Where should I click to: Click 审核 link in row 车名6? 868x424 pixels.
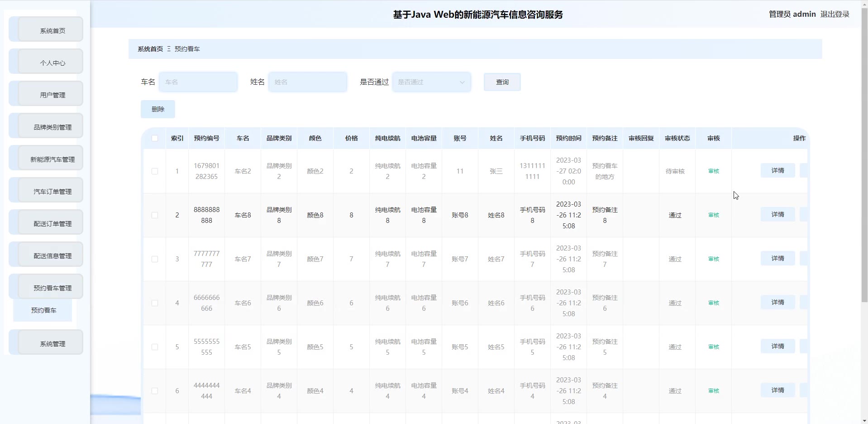[714, 303]
